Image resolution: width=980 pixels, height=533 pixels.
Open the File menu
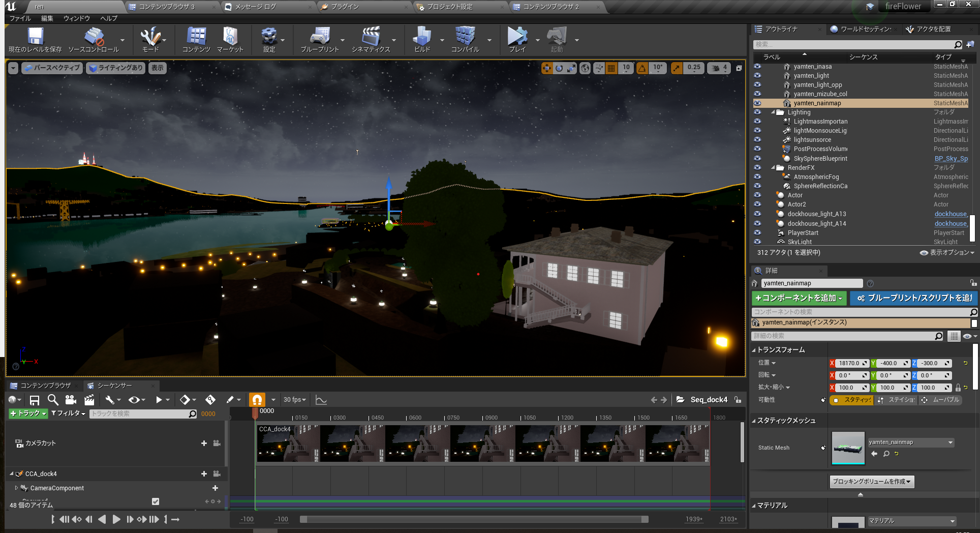[x=20, y=18]
